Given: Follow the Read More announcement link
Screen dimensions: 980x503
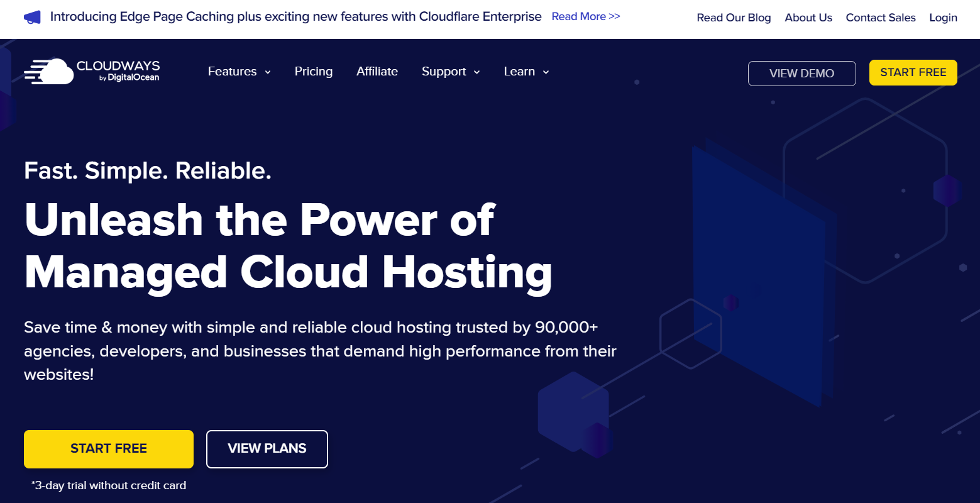Looking at the screenshot, I should coord(586,16).
